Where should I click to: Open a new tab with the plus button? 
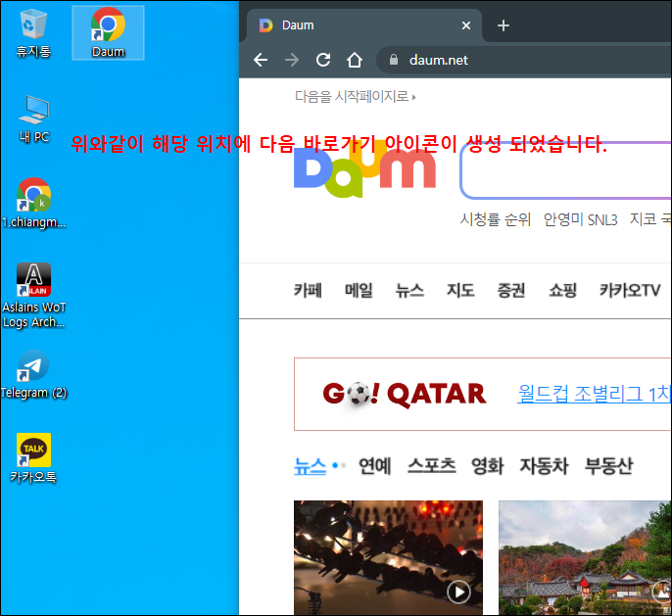click(504, 25)
